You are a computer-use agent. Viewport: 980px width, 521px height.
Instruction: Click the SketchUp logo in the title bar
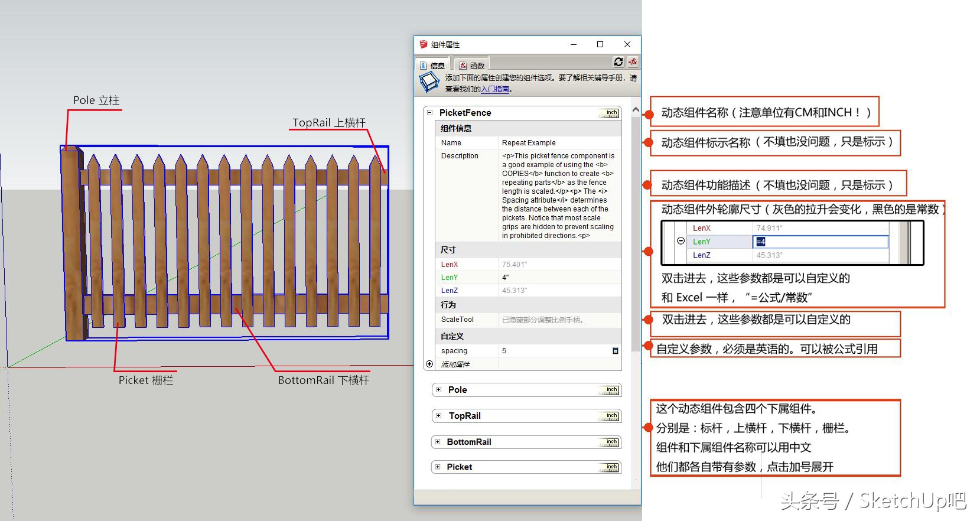[423, 44]
